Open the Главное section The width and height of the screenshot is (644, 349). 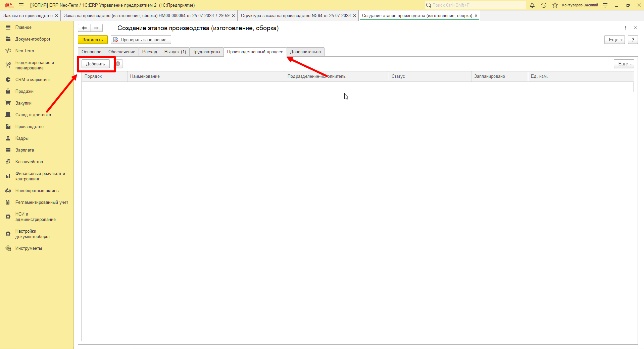(23, 27)
